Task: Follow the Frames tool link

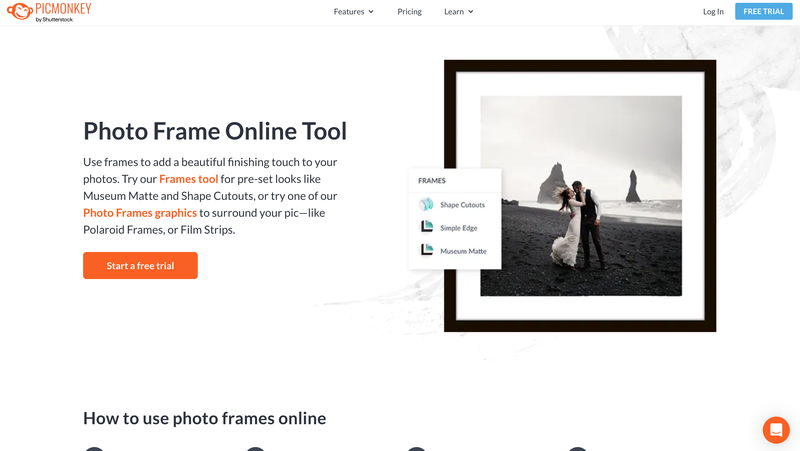Action: pos(189,179)
